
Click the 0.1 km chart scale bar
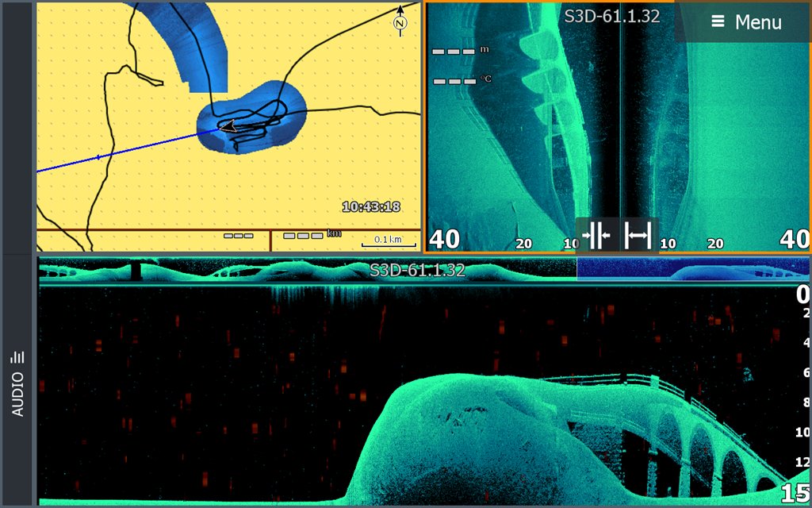(x=389, y=241)
